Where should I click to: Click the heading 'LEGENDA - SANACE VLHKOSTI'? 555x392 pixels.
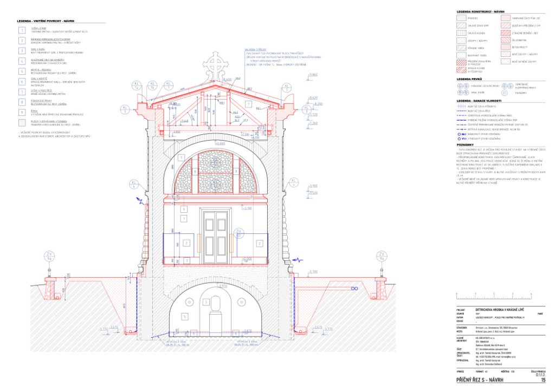(479, 101)
